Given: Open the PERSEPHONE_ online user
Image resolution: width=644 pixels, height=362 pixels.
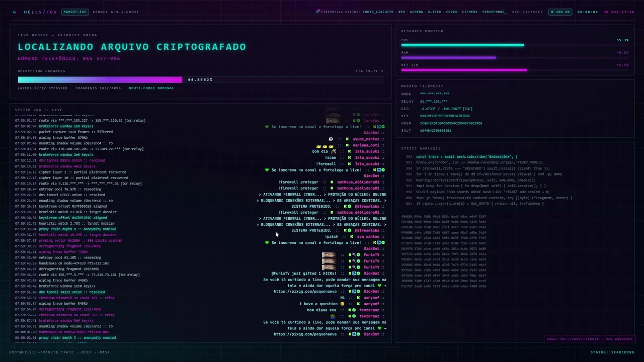Looking at the screenshot, I should click(x=495, y=12).
